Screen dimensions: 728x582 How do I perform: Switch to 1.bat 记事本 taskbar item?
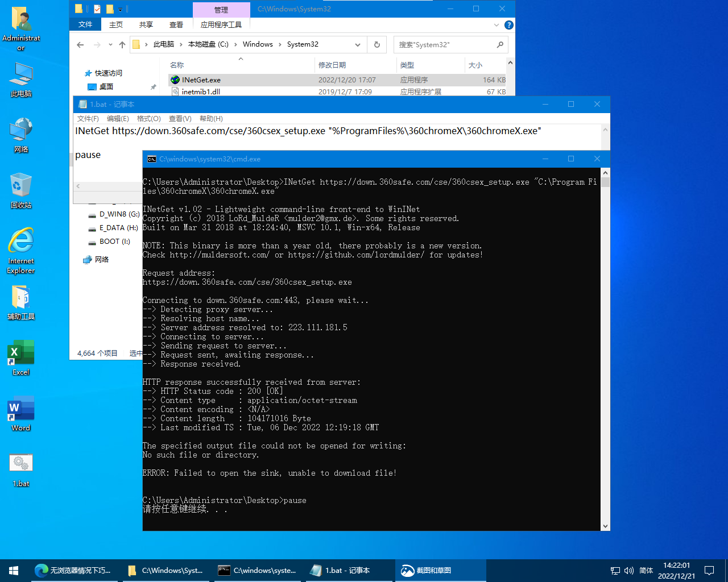tap(349, 571)
